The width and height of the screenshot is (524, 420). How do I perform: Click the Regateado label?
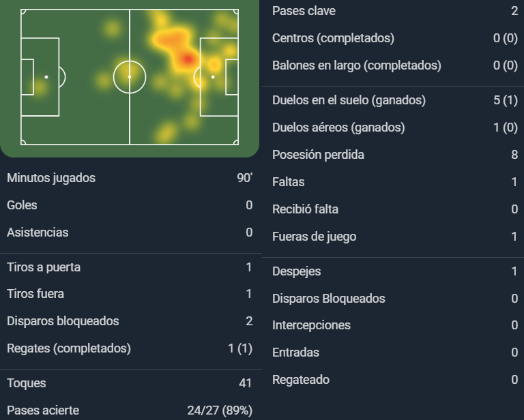click(301, 380)
